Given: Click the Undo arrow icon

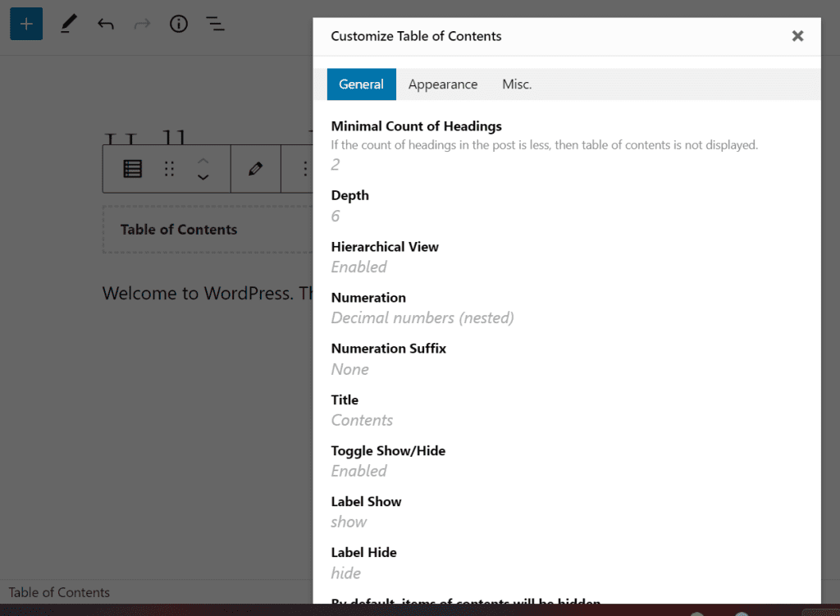Looking at the screenshot, I should point(105,24).
